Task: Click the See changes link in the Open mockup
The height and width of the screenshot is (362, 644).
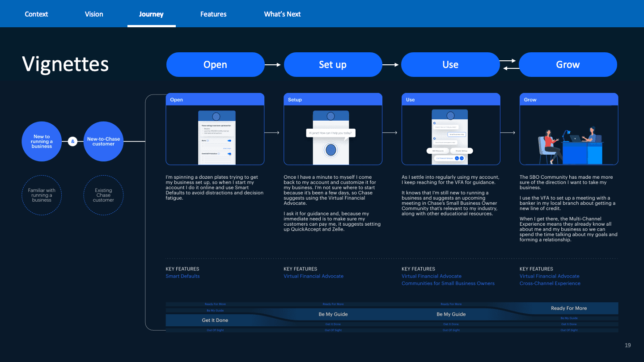Action: click(227, 148)
